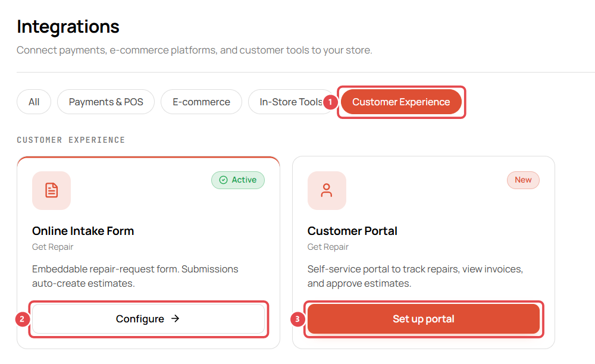Click the CUSTOMER EXPERIENCE section label
The height and width of the screenshot is (364, 595).
point(71,140)
